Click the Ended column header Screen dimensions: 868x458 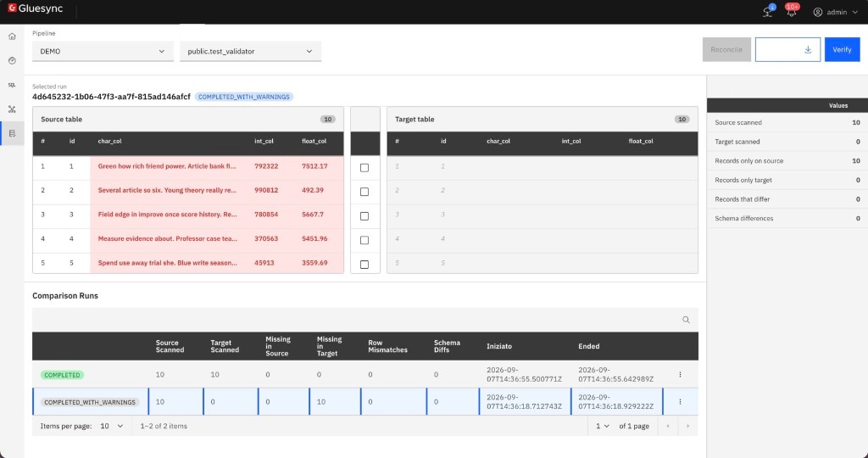pyautogui.click(x=589, y=346)
